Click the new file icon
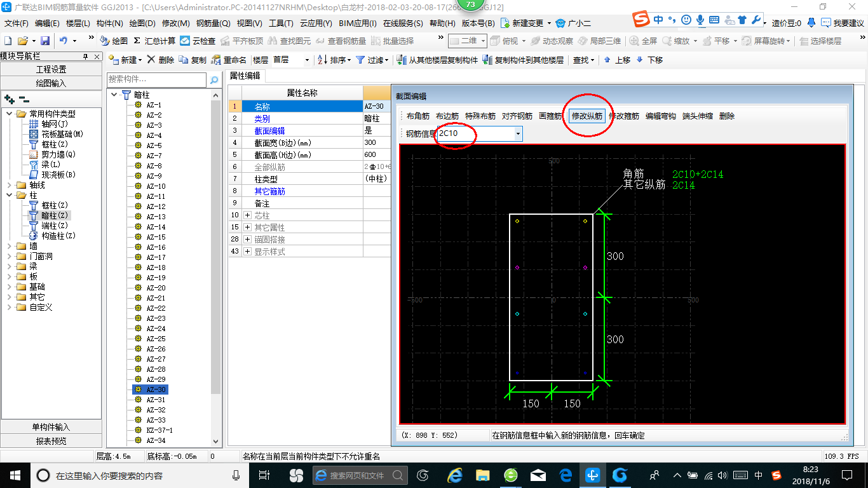This screenshot has width=868, height=488. pos(8,41)
